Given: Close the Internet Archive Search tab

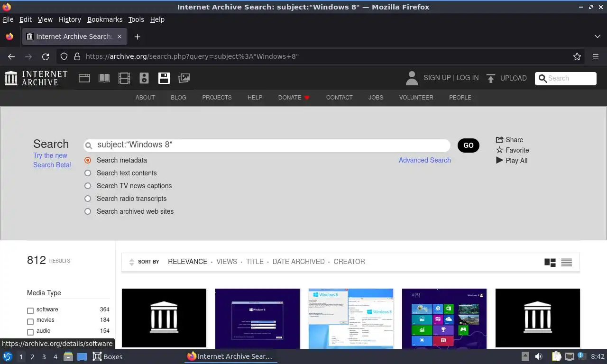Looking at the screenshot, I should pyautogui.click(x=120, y=36).
